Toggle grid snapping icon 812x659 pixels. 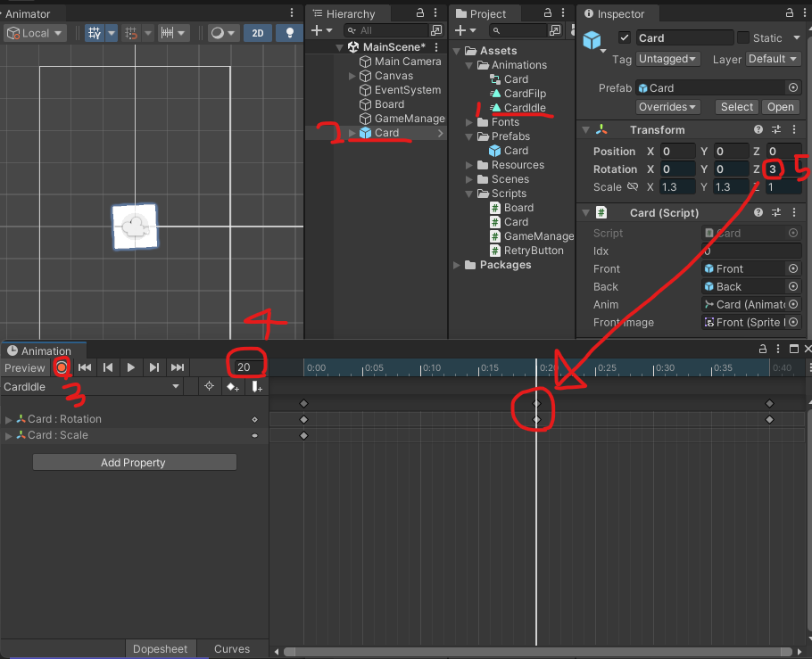131,33
